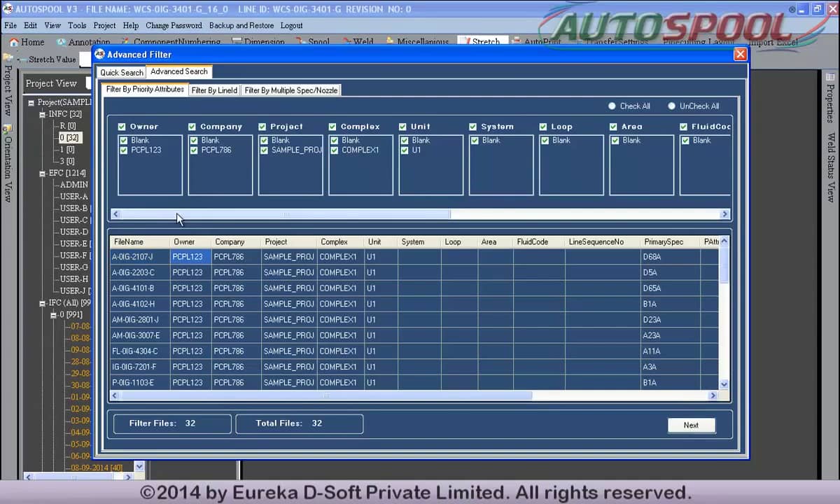Select the Check All radio button

point(612,106)
